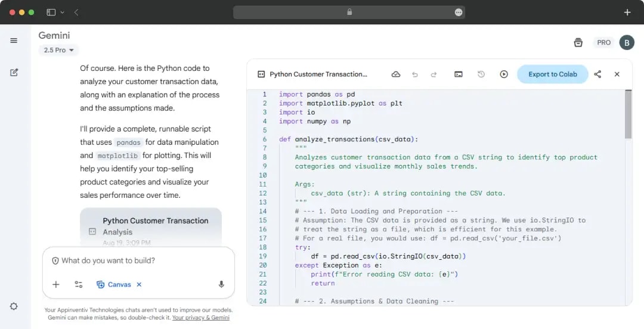The image size is (644, 329).
Task: Click the 'What do you want to build?' field
Action: (x=138, y=260)
